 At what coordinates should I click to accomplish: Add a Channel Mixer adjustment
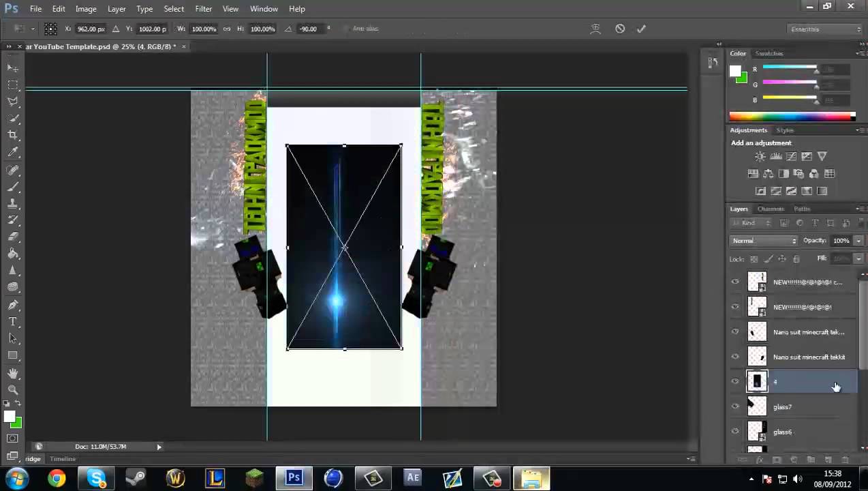(x=814, y=174)
